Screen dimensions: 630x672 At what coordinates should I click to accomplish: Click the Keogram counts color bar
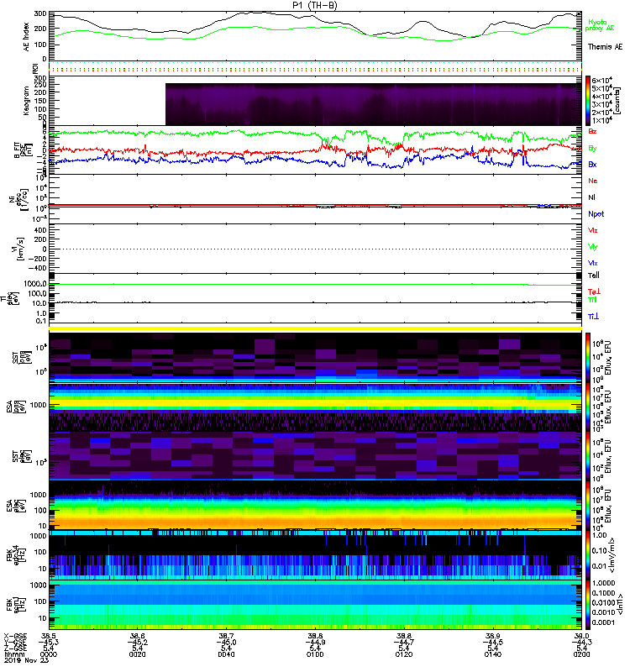[x=588, y=101]
